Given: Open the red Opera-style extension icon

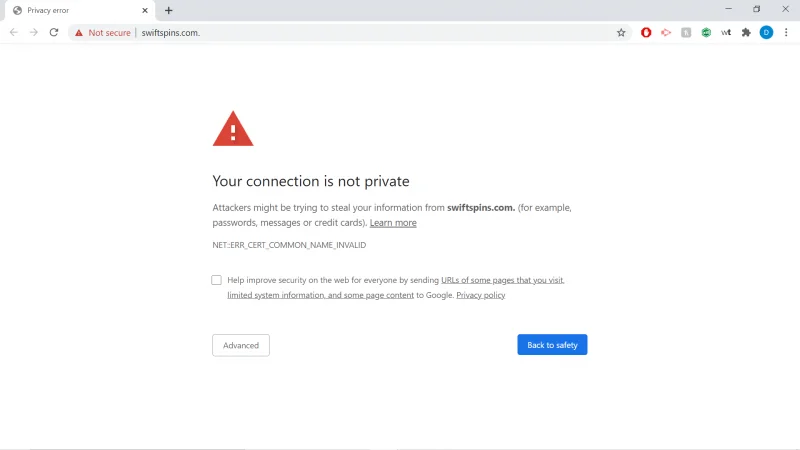Looking at the screenshot, I should pyautogui.click(x=646, y=33).
